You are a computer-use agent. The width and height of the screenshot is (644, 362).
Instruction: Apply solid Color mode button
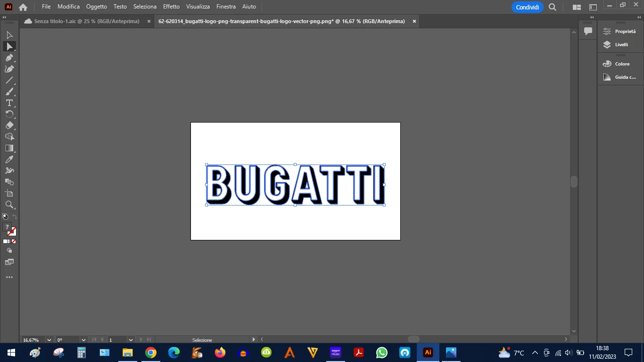click(x=5, y=241)
